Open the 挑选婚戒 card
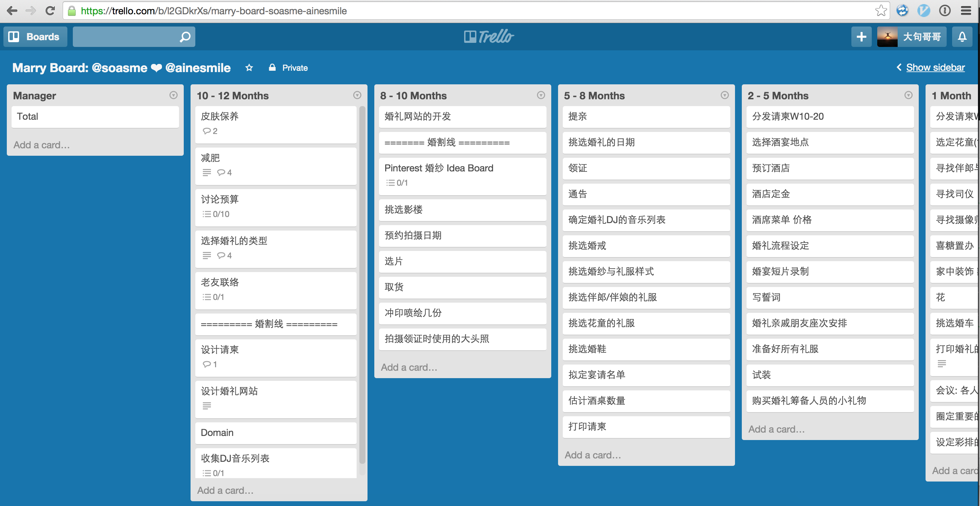Image resolution: width=980 pixels, height=506 pixels. (x=647, y=246)
